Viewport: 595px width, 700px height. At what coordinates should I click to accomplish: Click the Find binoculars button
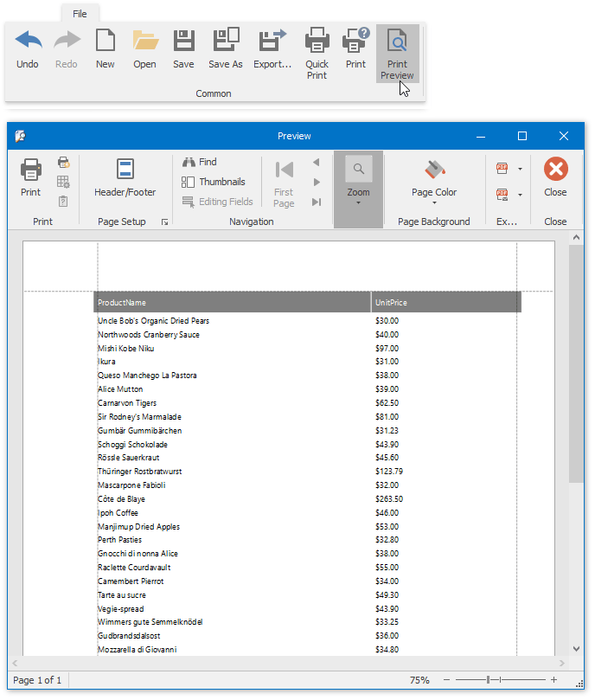point(199,162)
